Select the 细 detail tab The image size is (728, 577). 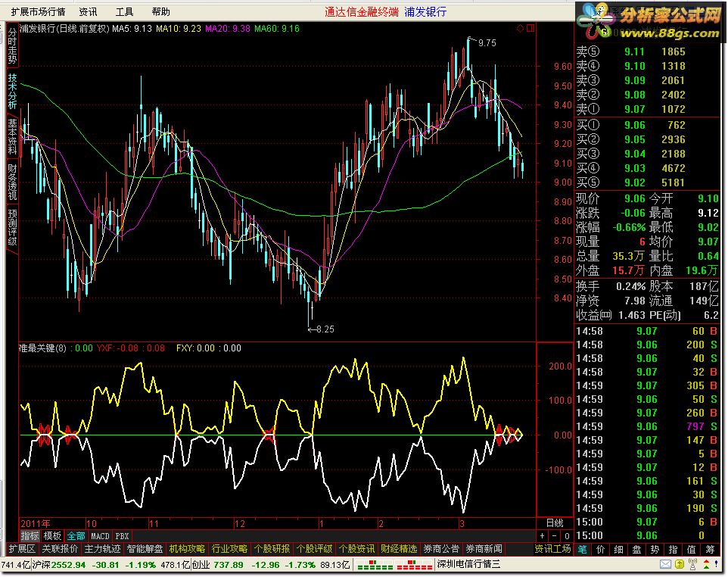[618, 550]
